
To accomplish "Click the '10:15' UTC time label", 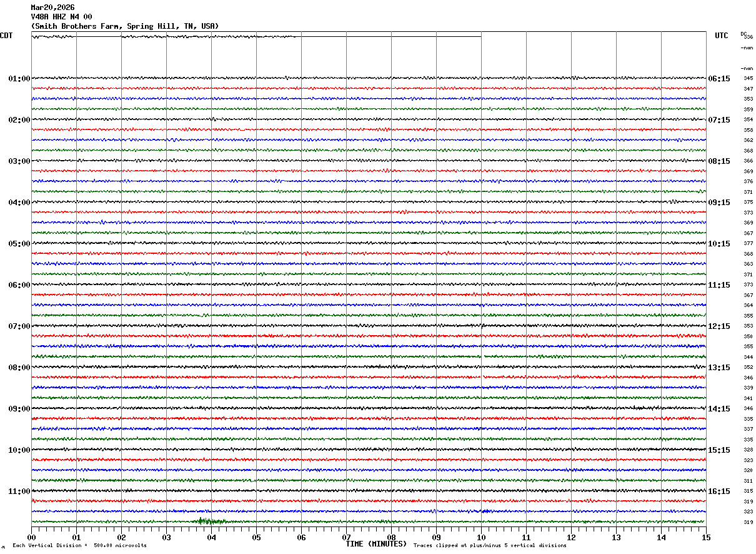I will click(x=719, y=244).
